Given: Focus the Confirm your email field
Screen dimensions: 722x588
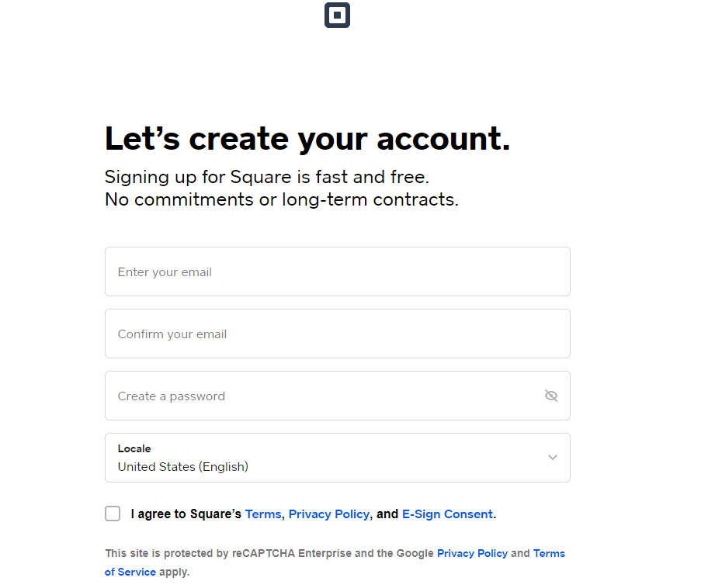Looking at the screenshot, I should (x=338, y=334).
